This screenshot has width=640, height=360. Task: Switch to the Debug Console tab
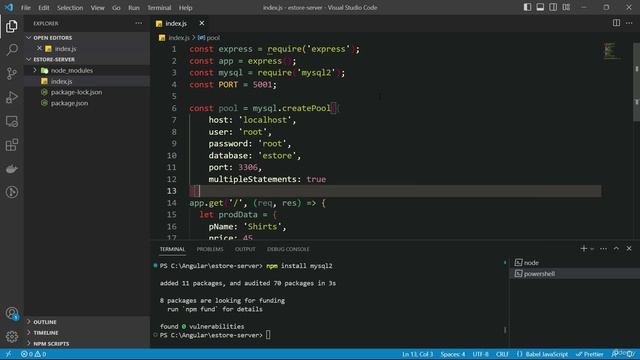(288, 249)
